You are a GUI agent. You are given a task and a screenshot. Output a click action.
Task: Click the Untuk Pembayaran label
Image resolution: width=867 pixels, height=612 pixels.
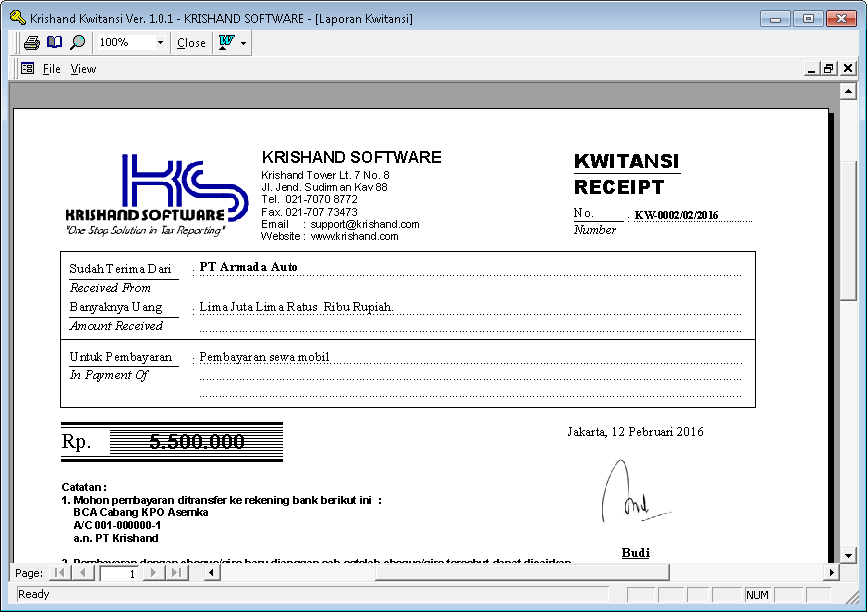[121, 357]
